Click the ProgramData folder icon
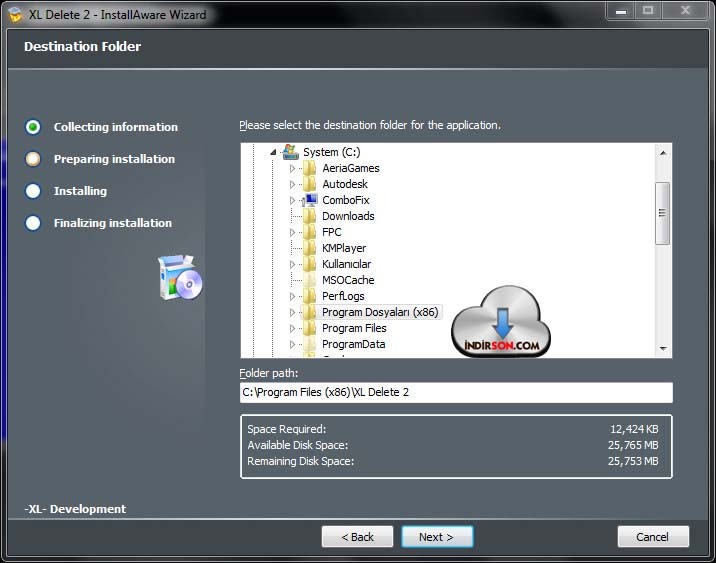This screenshot has height=563, width=716. pyautogui.click(x=310, y=344)
